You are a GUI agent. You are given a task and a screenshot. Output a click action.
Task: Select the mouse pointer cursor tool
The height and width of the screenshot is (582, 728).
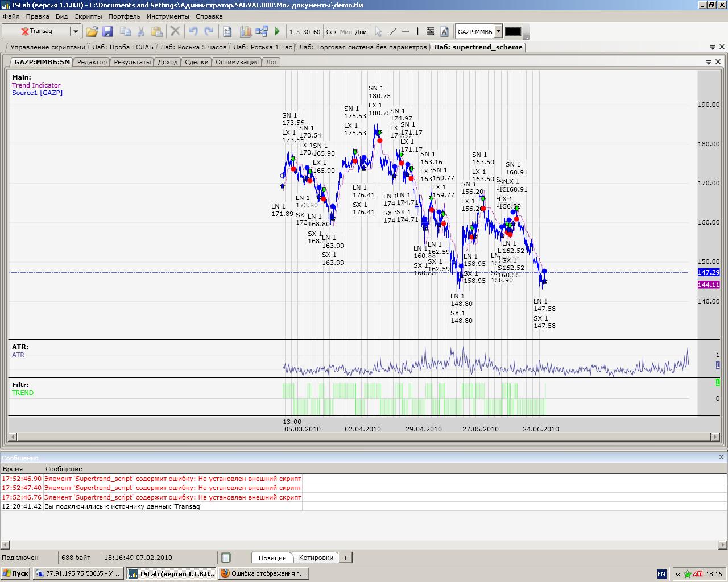point(378,32)
